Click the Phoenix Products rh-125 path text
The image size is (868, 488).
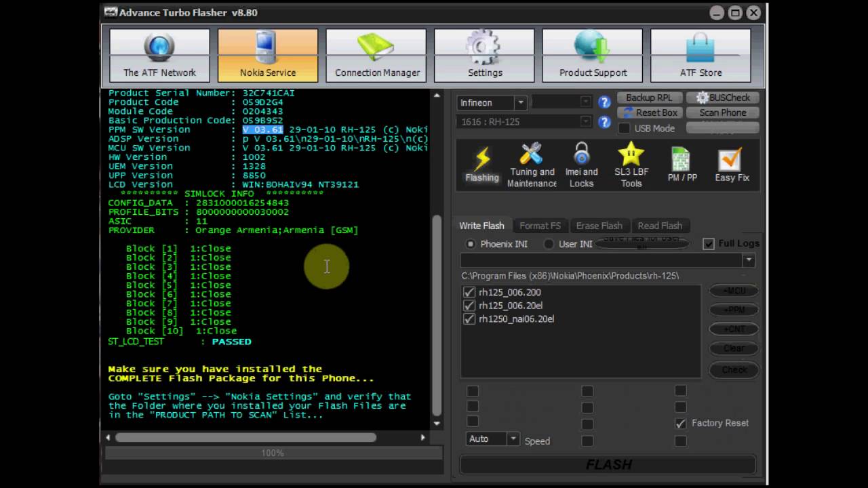tap(570, 276)
